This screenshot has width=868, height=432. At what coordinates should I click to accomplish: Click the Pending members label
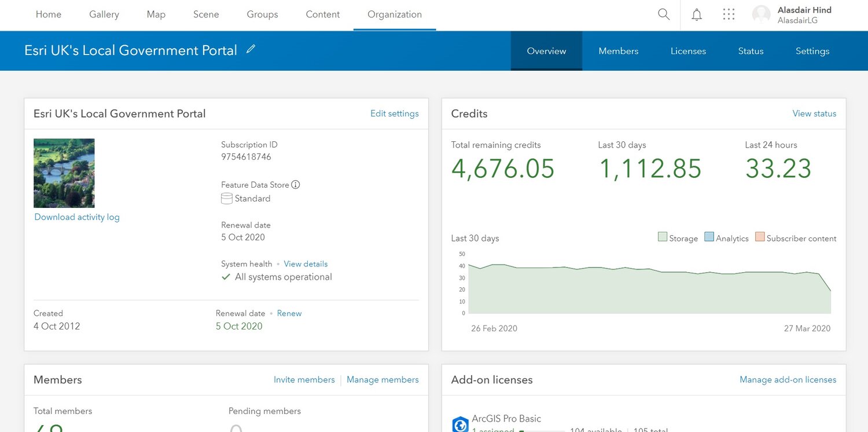tap(264, 411)
